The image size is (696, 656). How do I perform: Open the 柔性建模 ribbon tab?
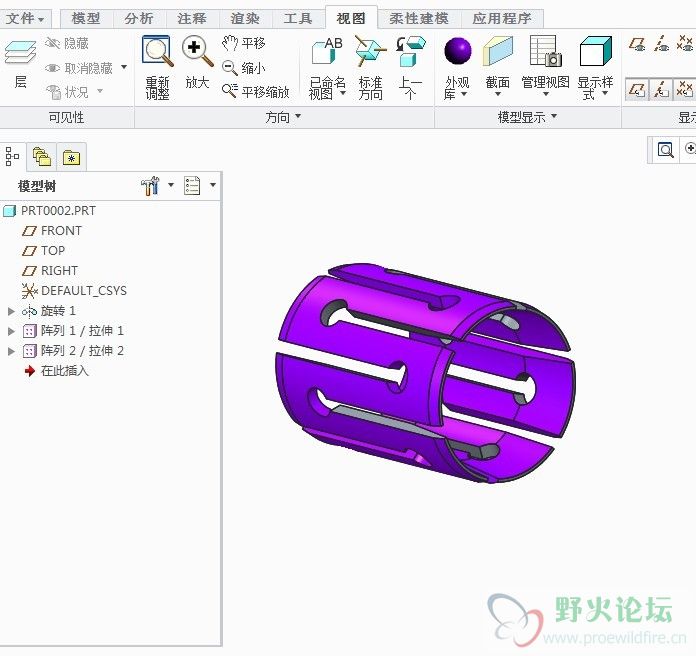pos(419,19)
